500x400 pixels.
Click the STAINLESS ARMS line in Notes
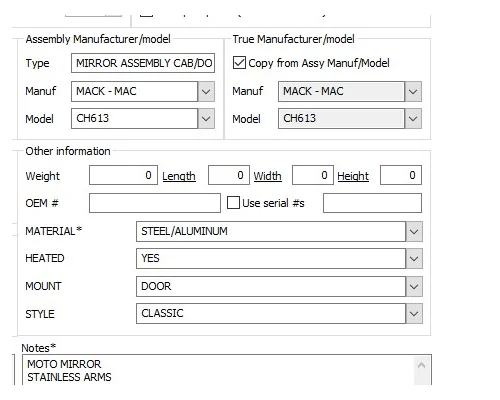[x=69, y=377]
